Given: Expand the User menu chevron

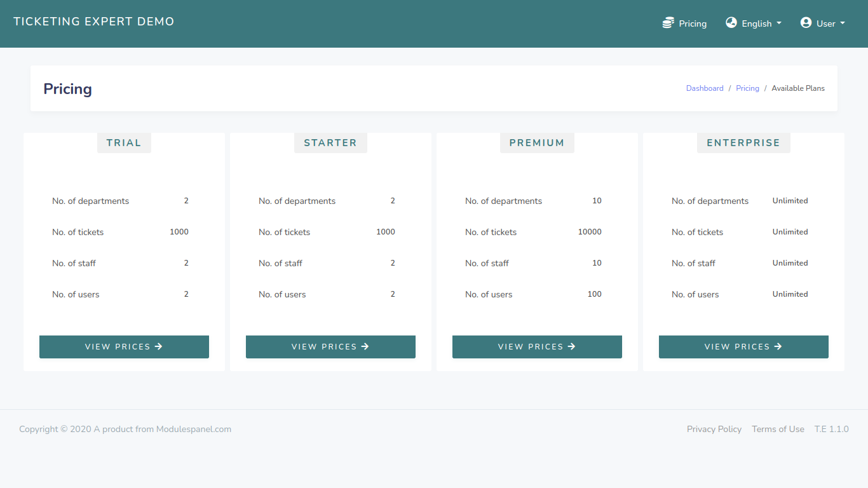Looking at the screenshot, I should 842,24.
